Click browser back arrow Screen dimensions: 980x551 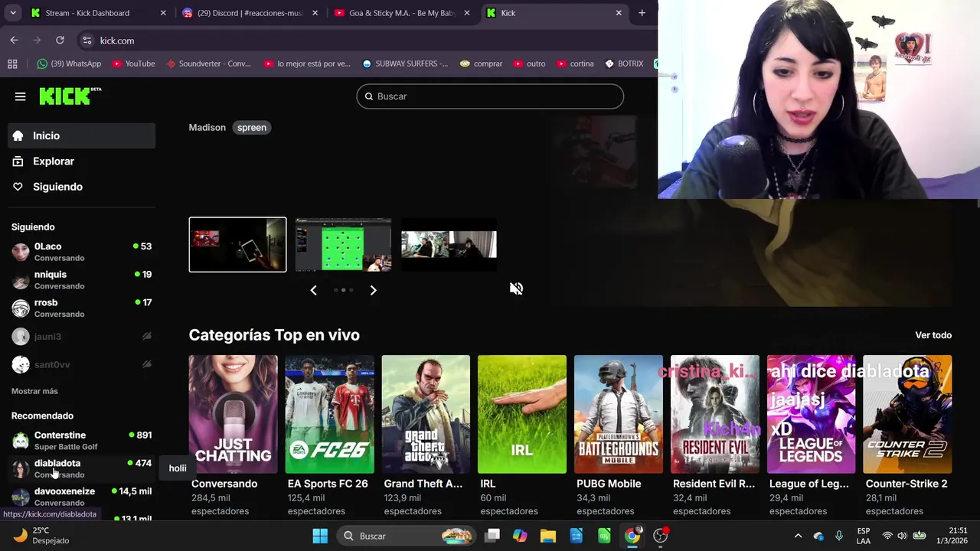click(x=14, y=41)
